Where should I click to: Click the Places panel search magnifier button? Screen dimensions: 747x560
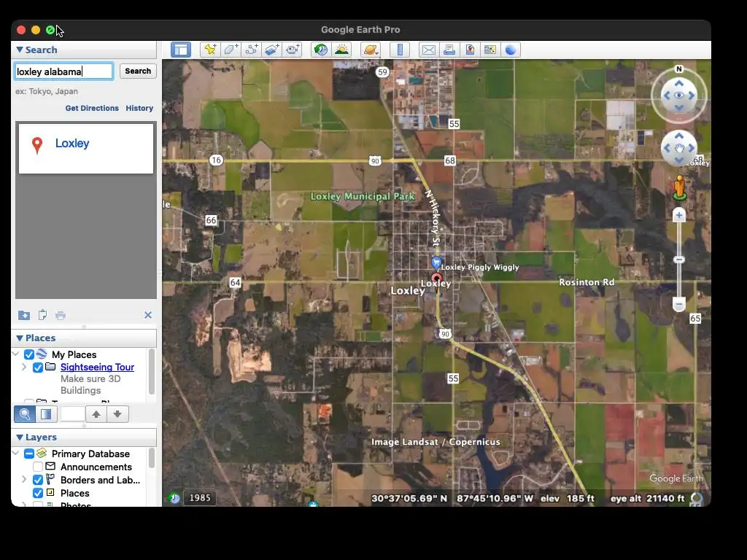pyautogui.click(x=25, y=414)
